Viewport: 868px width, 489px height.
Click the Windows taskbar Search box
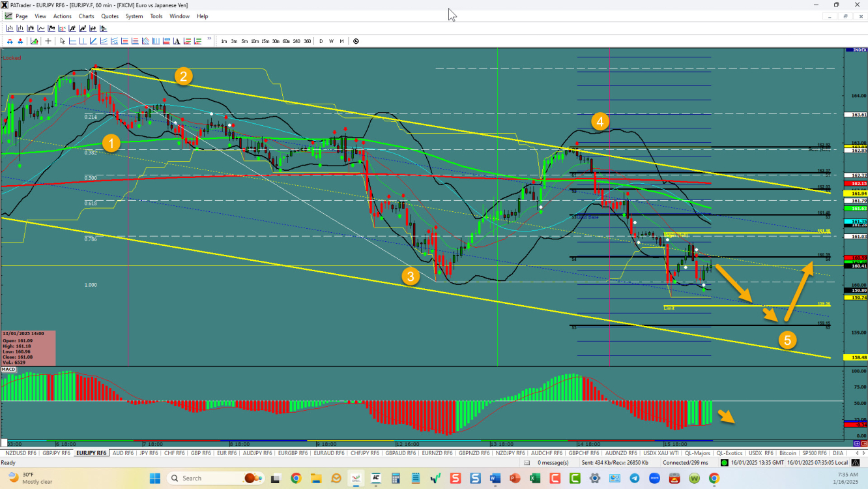pyautogui.click(x=215, y=479)
